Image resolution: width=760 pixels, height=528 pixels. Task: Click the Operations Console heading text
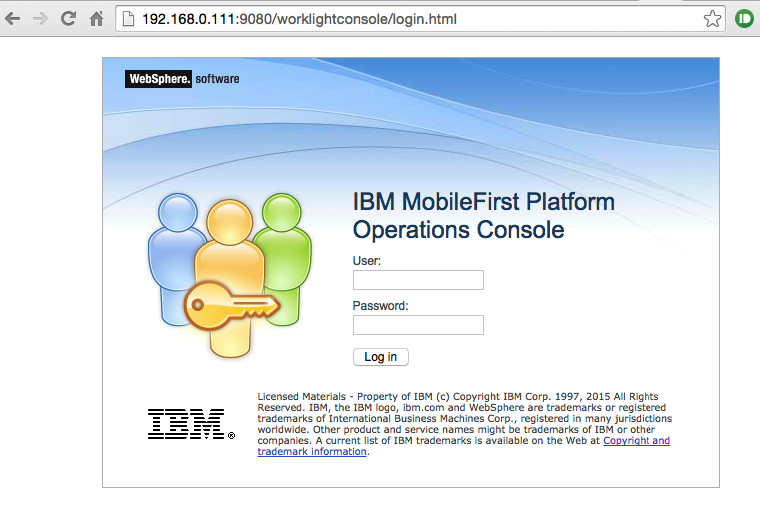point(459,230)
